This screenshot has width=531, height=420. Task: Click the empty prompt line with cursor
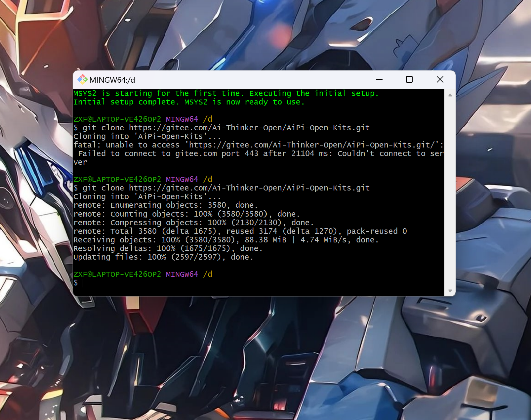pos(79,283)
